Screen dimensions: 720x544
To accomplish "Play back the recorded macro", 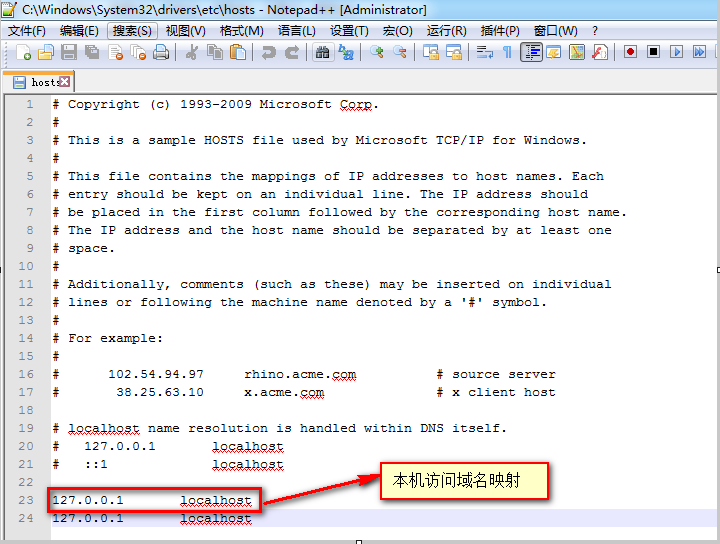I will pyautogui.click(x=676, y=52).
